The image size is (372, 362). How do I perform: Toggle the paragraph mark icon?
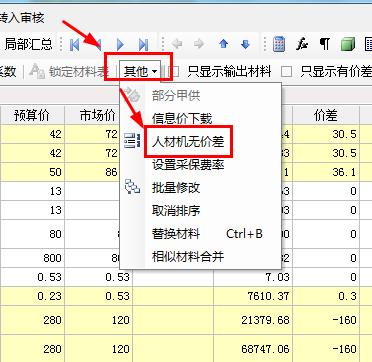[x=325, y=44]
